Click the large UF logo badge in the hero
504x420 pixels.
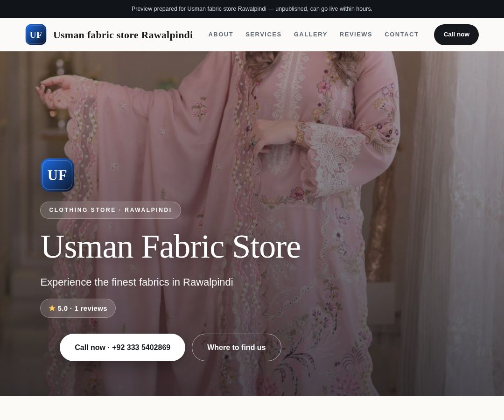coord(57,175)
